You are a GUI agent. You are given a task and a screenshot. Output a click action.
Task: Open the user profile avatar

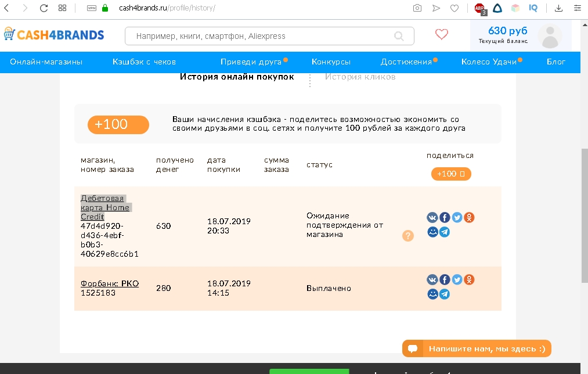click(x=550, y=36)
